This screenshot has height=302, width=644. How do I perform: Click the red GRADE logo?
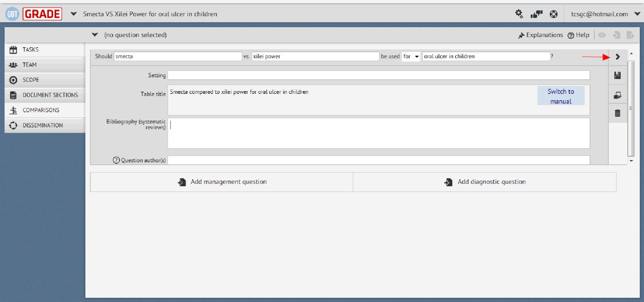point(42,14)
